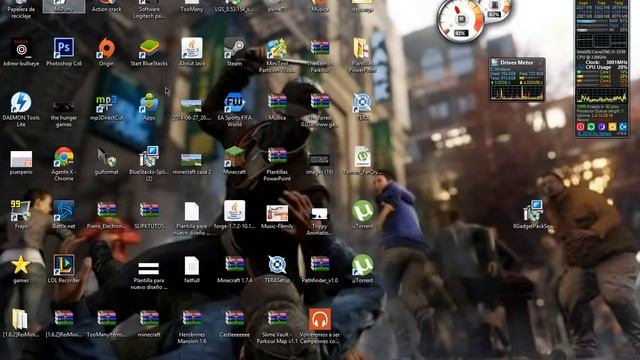
Task: Open Herobrines Mansion 1.6 archive
Action: click(x=192, y=318)
